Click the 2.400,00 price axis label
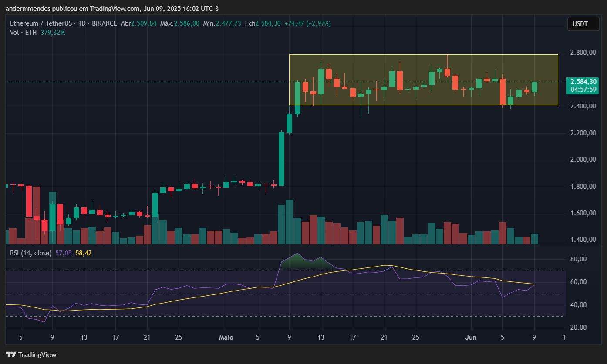Image resolution: width=607 pixels, height=364 pixels. (x=583, y=106)
